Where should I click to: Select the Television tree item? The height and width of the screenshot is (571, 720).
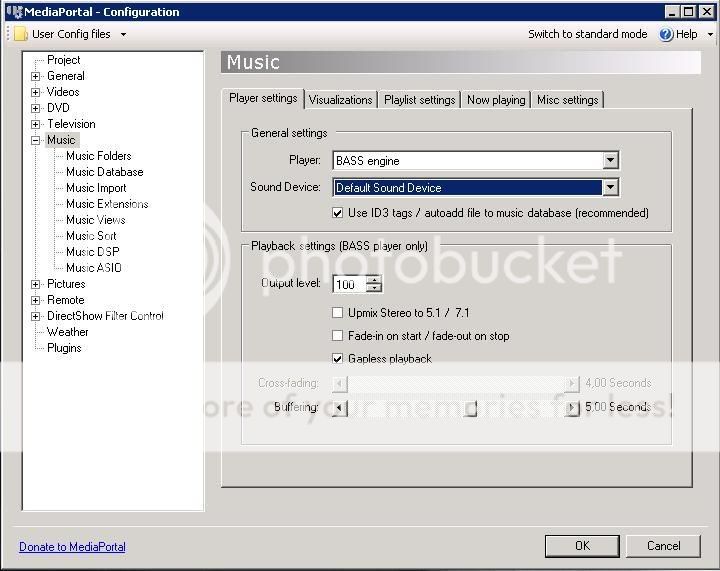71,124
